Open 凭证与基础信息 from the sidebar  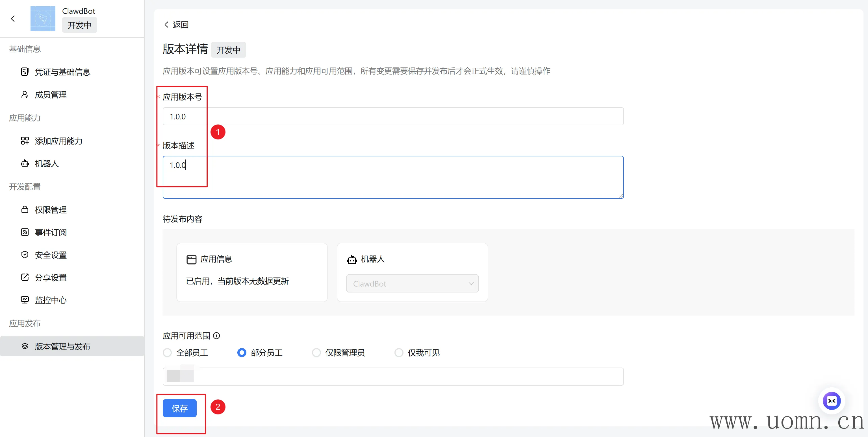pyautogui.click(x=62, y=72)
